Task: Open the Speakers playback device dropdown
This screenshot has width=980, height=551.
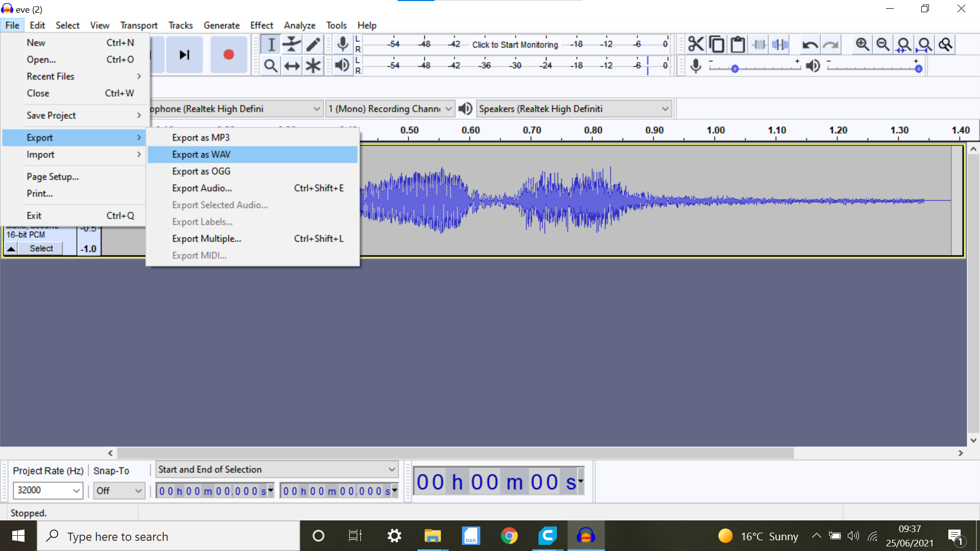Action: tap(574, 109)
